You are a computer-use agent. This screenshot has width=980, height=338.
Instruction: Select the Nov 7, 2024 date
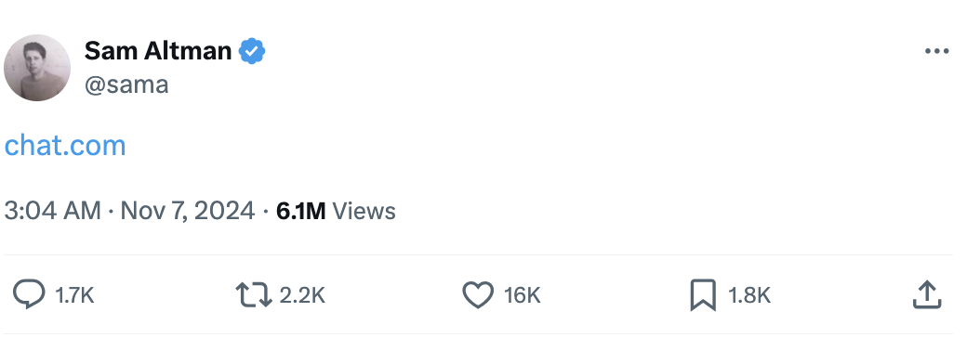pyautogui.click(x=188, y=211)
